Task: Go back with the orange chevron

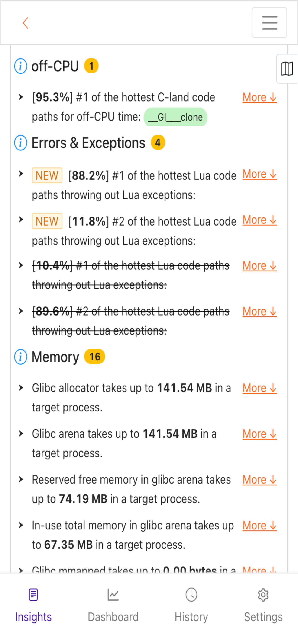Action: click(25, 23)
